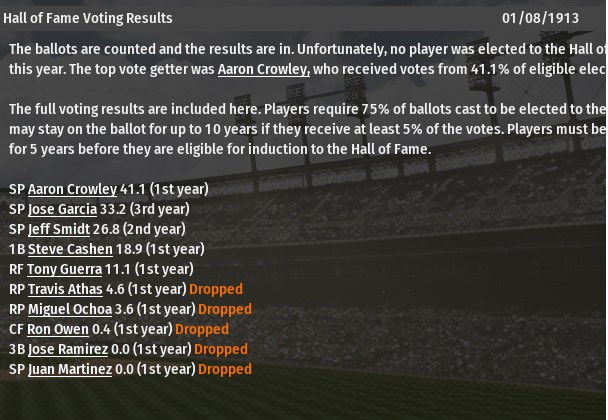Open Steve Cashen's player page

[70, 249]
